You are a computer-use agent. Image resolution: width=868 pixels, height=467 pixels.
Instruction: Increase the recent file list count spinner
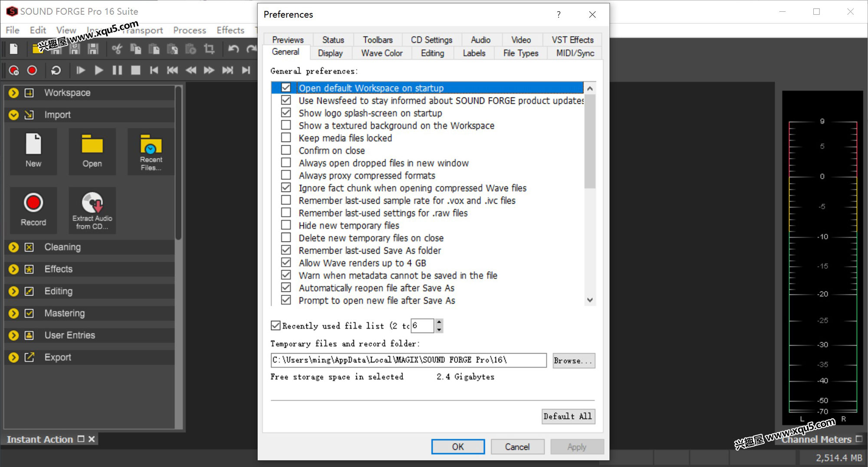click(x=439, y=322)
